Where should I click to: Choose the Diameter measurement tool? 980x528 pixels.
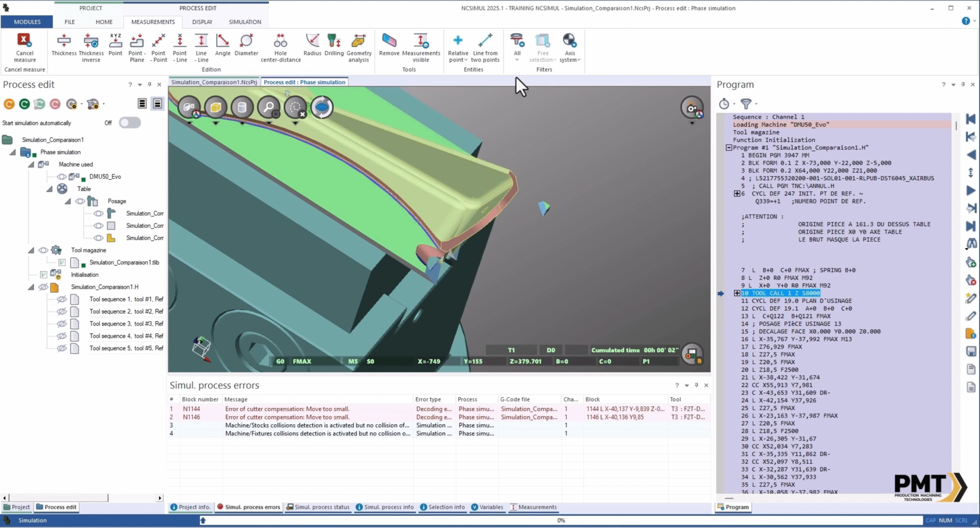[x=246, y=45]
